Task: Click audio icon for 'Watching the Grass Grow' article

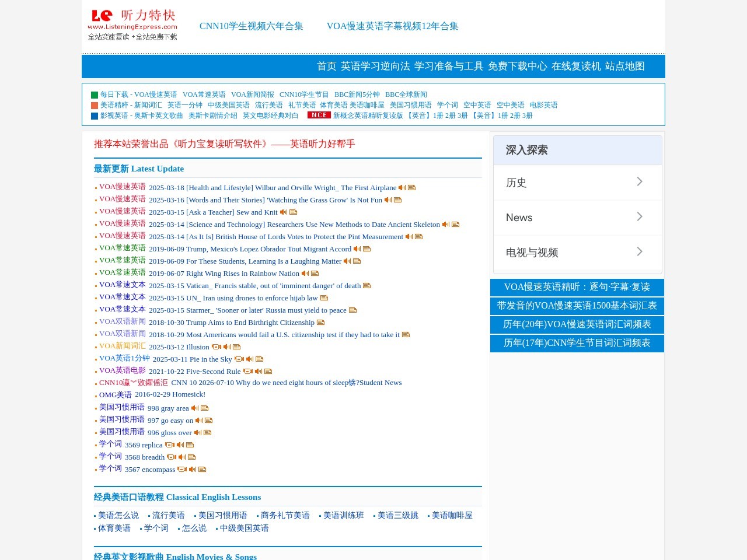Action: pos(388,200)
